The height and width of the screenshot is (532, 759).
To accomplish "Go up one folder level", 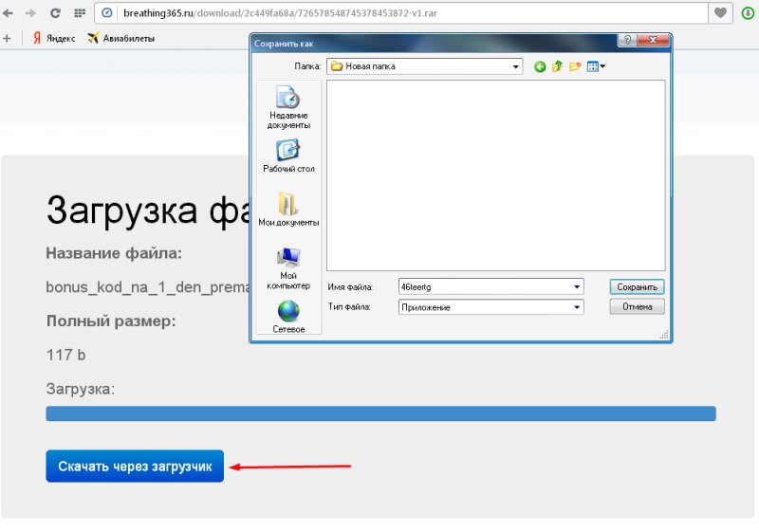I will click(x=558, y=66).
